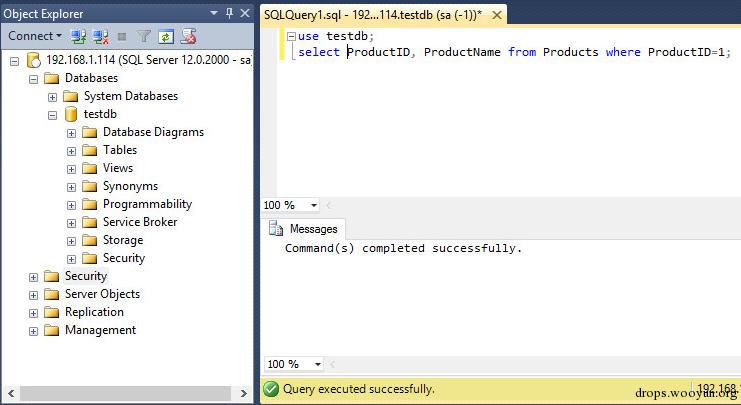The height and width of the screenshot is (405, 741).
Task: Click the Connect Object Explorer icon
Action: pyautogui.click(x=78, y=36)
